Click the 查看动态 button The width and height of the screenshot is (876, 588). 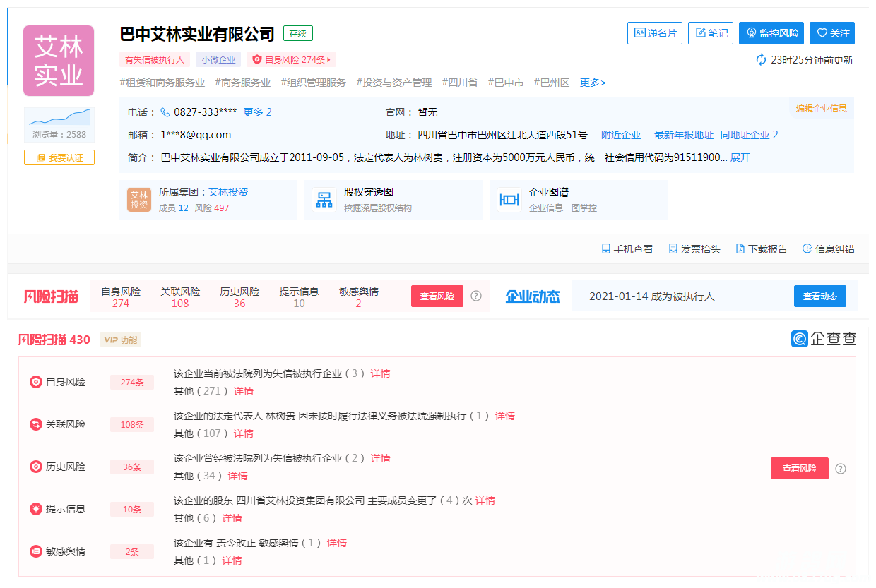click(819, 296)
